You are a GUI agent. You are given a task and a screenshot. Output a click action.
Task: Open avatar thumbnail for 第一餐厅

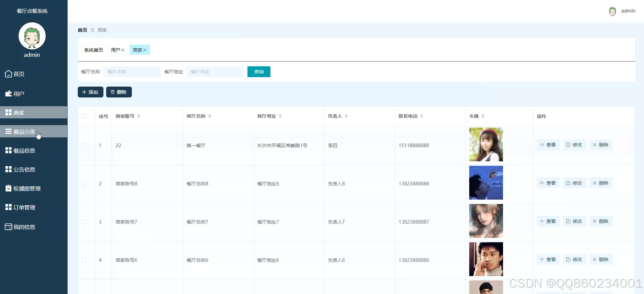[x=486, y=144]
